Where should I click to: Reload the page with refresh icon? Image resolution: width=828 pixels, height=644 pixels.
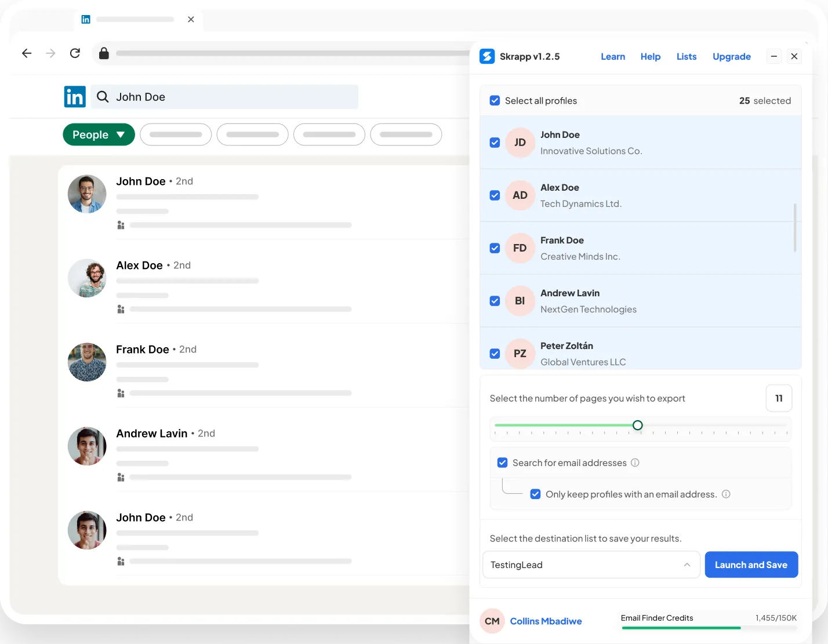[75, 53]
